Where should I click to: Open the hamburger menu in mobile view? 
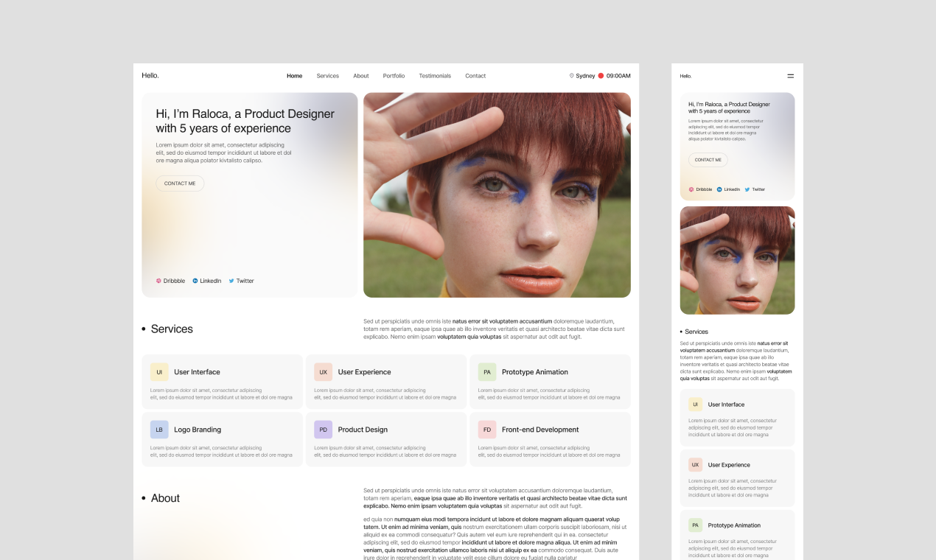[x=791, y=76]
